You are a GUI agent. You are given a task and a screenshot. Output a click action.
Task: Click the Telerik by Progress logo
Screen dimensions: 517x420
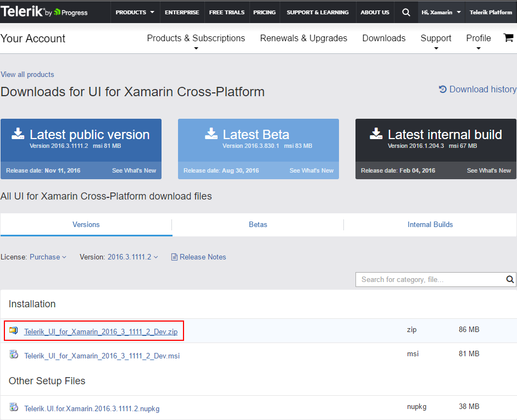coord(44,12)
